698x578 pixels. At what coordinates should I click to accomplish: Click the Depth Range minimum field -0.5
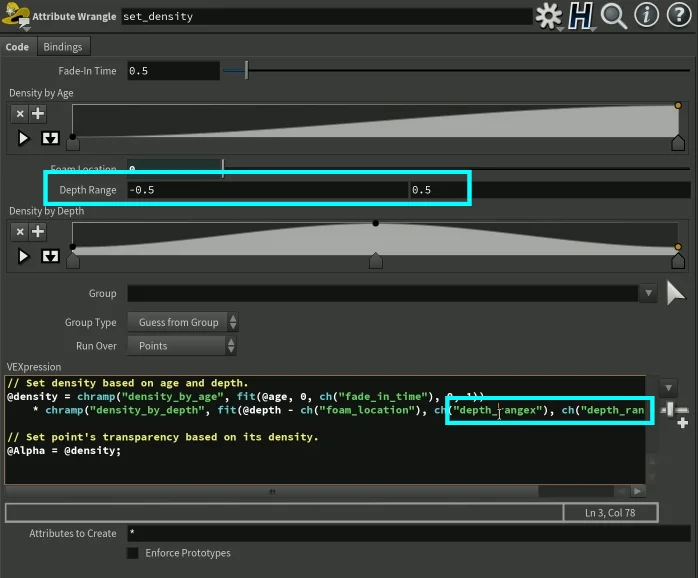[x=268, y=190]
